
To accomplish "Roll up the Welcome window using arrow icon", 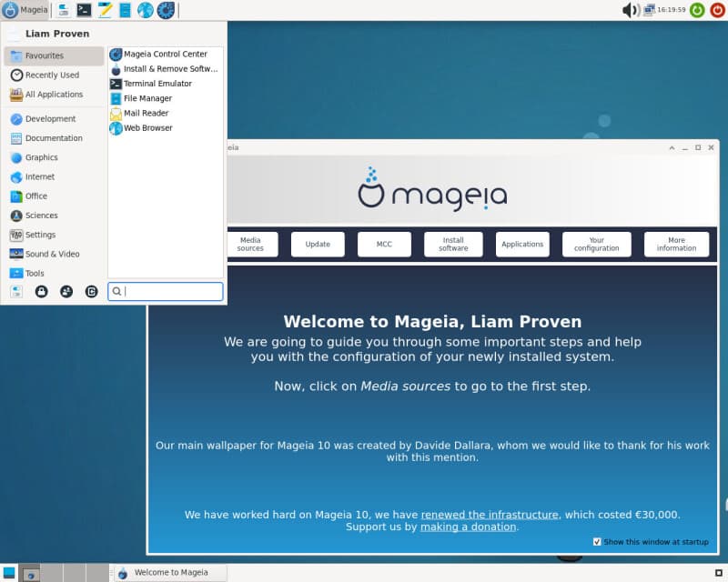I will tap(672, 147).
